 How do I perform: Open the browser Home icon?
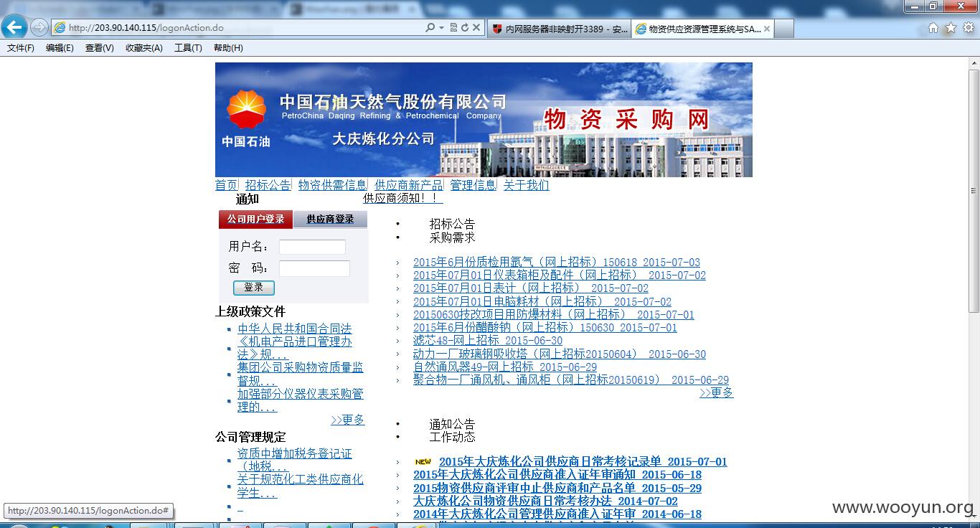(933, 28)
